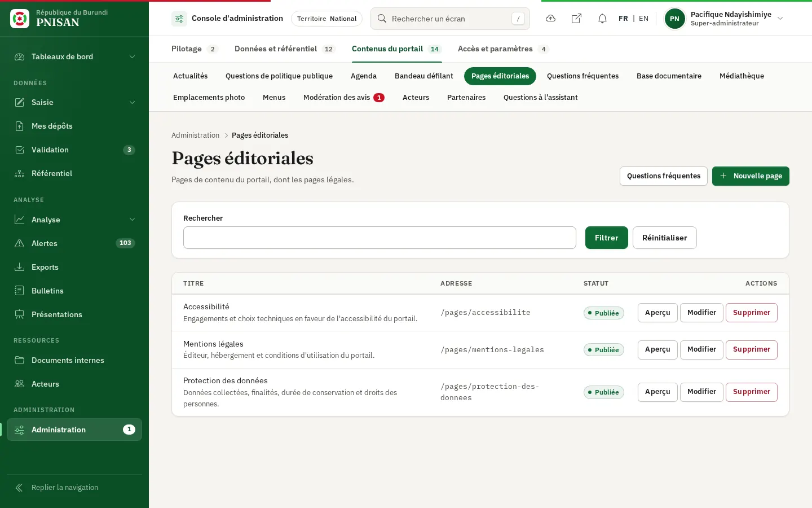
Task: Click the Console d'administration sliders icon
Action: [x=179, y=19]
